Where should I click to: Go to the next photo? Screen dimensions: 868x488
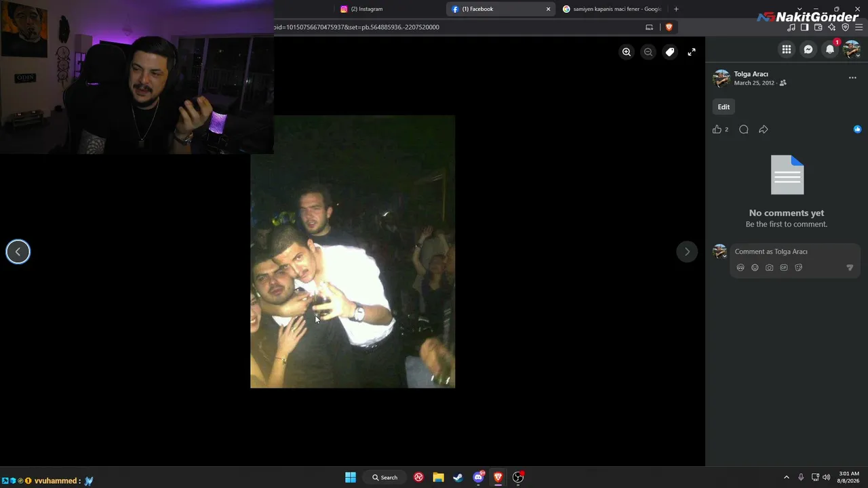687,251
